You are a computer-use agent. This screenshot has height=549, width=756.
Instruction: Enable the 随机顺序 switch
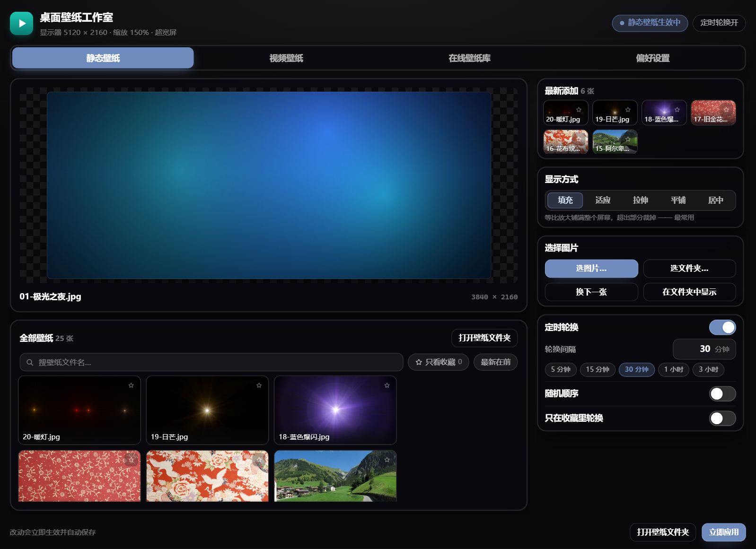click(722, 393)
